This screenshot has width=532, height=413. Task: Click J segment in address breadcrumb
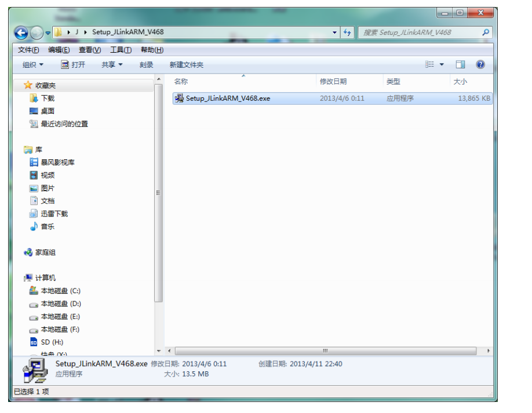77,32
